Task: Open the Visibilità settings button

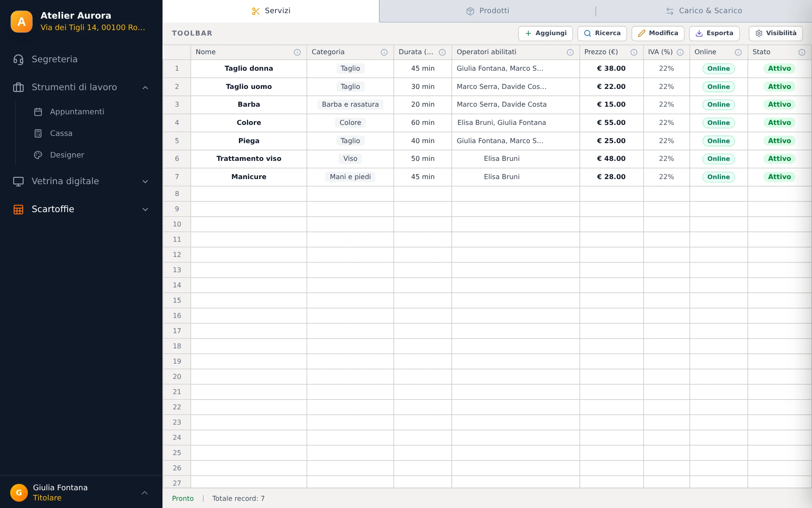Action: [x=776, y=33]
